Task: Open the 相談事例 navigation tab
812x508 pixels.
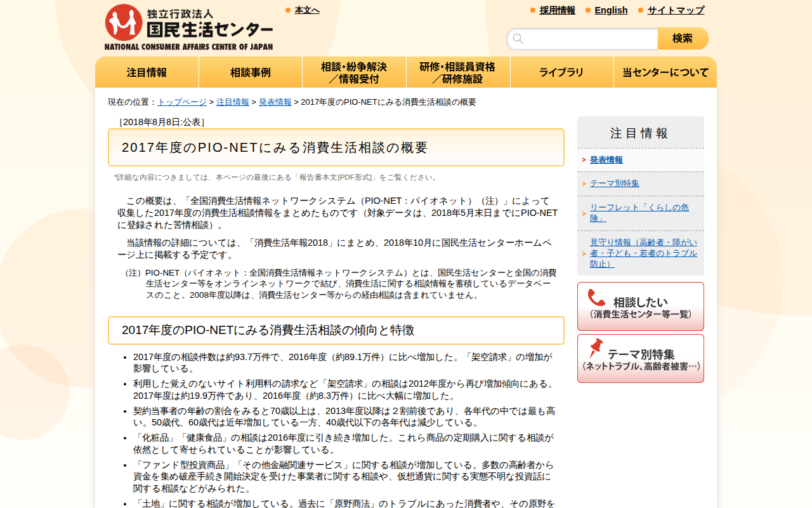Action: pyautogui.click(x=251, y=72)
